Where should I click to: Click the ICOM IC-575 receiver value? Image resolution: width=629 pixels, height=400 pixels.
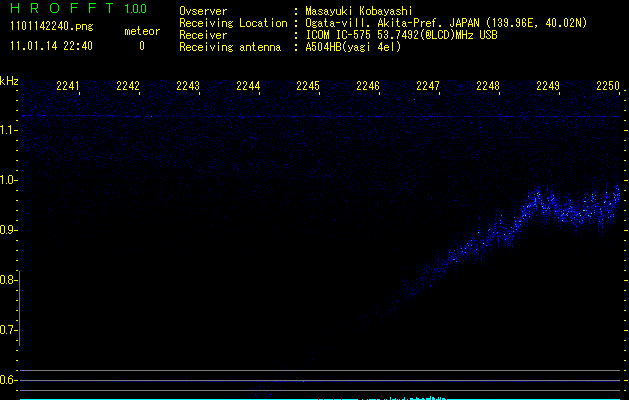401,35
